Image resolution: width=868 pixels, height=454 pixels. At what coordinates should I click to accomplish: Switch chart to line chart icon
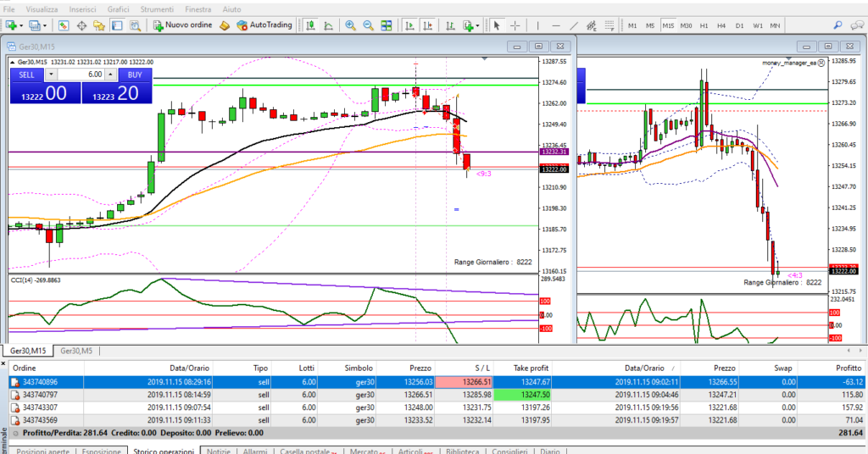pyautogui.click(x=328, y=25)
